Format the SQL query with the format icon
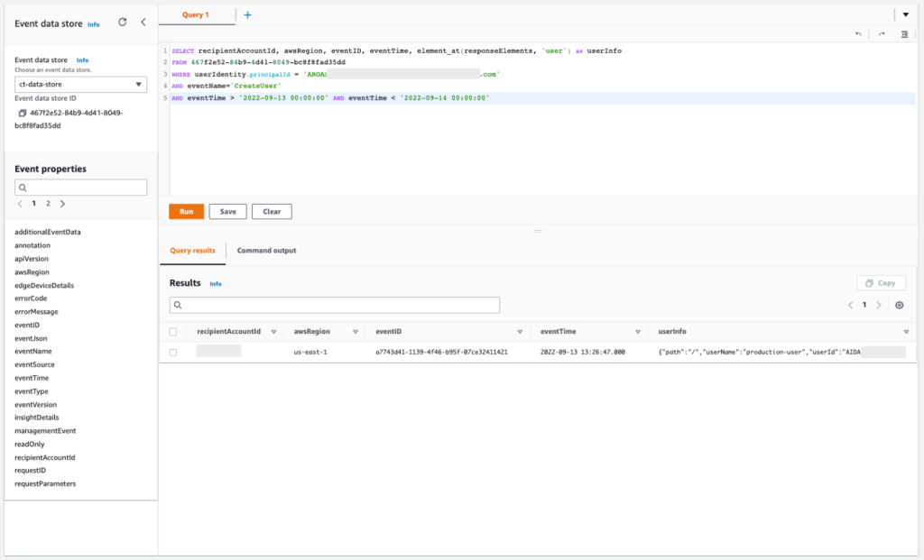 tap(902, 33)
